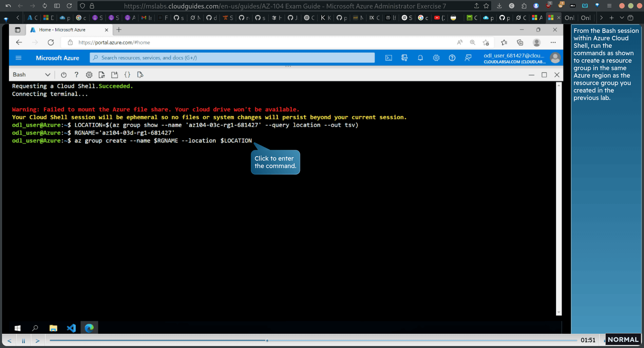This screenshot has width=644, height=348.
Task: Open new tab in outer browser
Action: coord(611,18)
